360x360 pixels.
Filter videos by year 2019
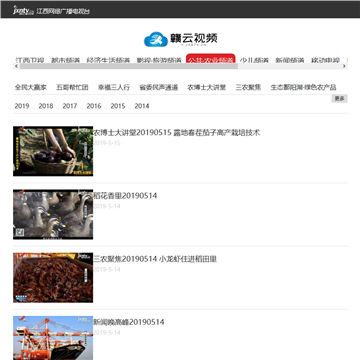tap(22, 106)
